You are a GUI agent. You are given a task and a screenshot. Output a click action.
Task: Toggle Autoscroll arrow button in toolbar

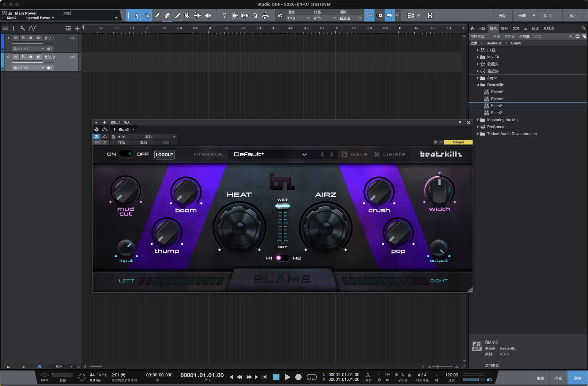389,16
